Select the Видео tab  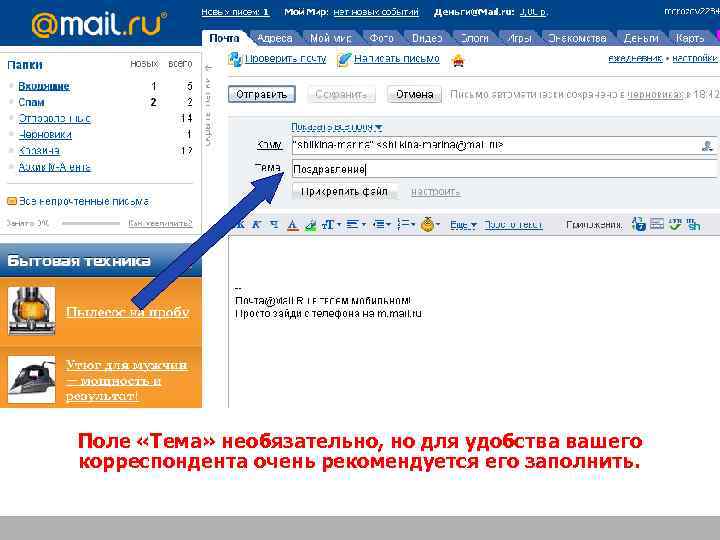pos(427,38)
